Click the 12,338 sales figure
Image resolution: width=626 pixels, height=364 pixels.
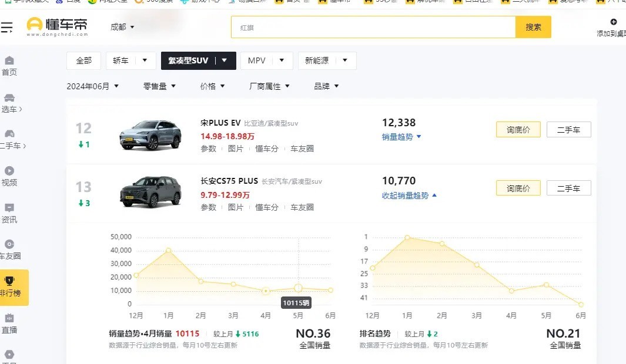[x=399, y=123]
